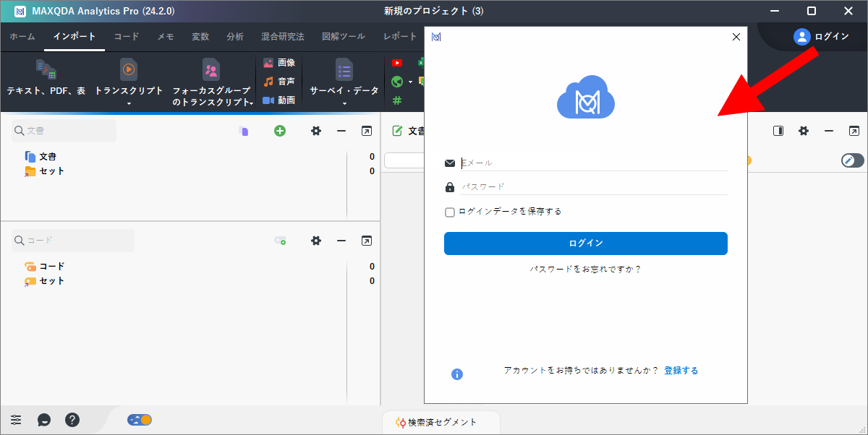Open the メモ ribbon tab
Screen dimensions: 868x435
point(166,37)
